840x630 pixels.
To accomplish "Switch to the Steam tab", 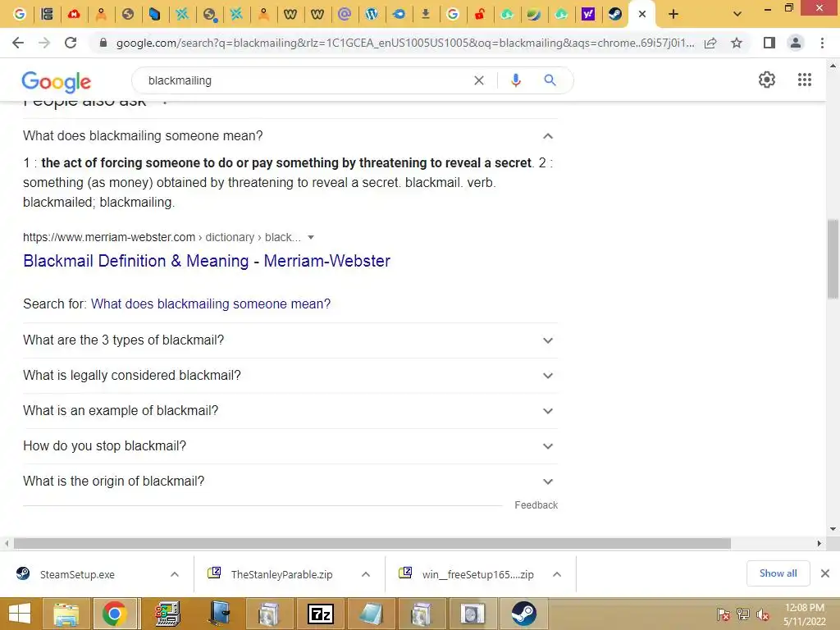I will 615,15.
